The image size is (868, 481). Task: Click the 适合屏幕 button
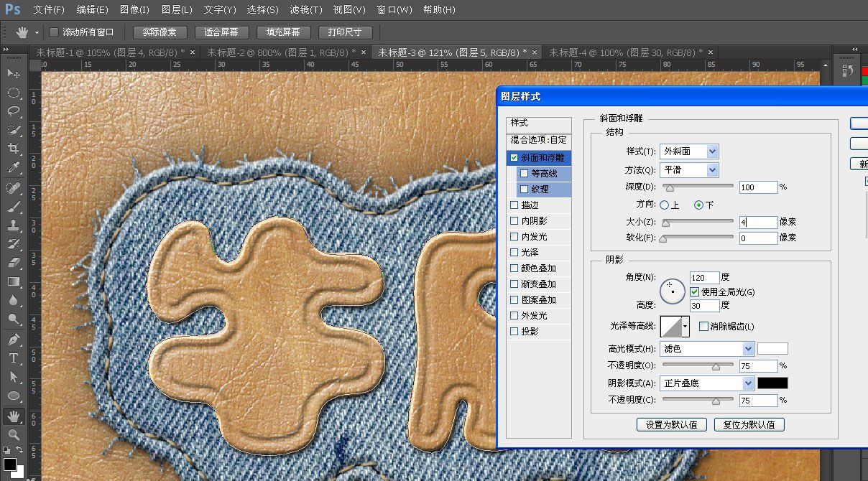pos(222,32)
